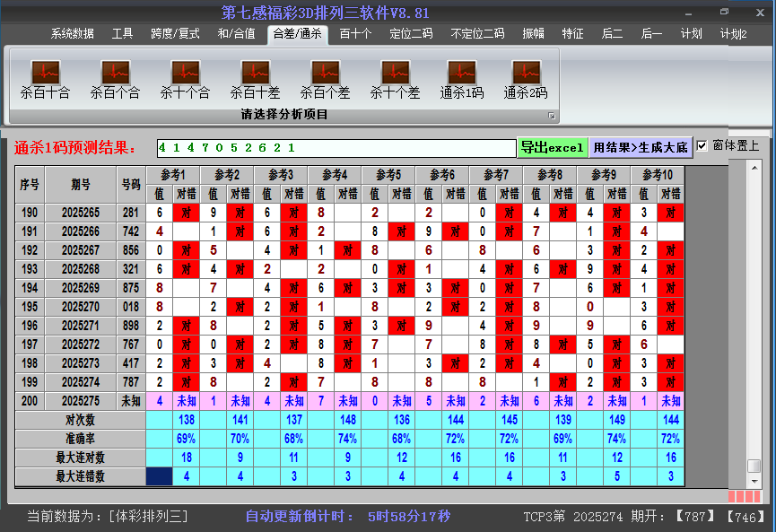
Task: Open the 杀百个差 analysis icon
Action: [x=325, y=79]
